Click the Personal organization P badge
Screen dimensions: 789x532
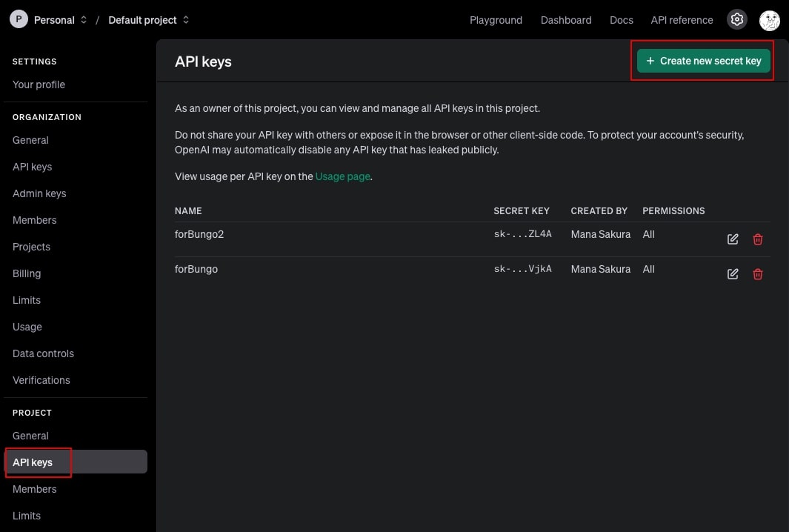point(19,19)
